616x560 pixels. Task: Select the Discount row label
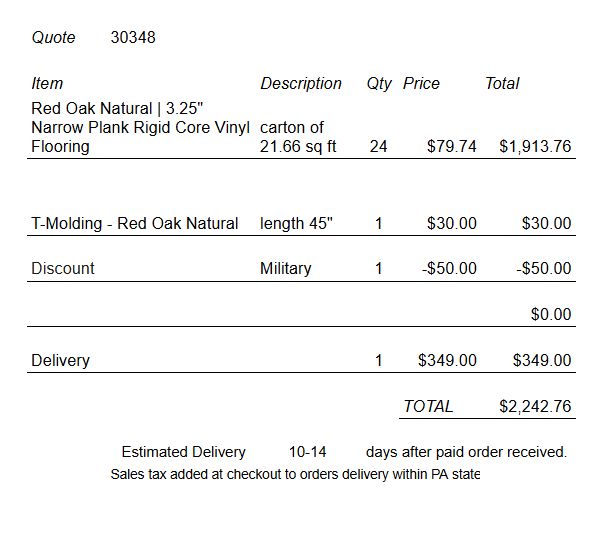(x=63, y=268)
